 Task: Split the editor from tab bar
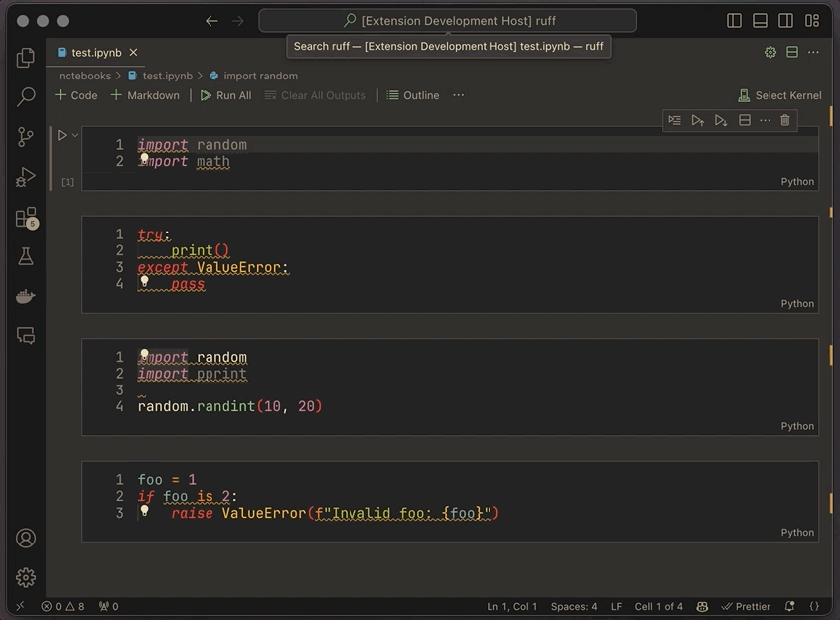792,52
